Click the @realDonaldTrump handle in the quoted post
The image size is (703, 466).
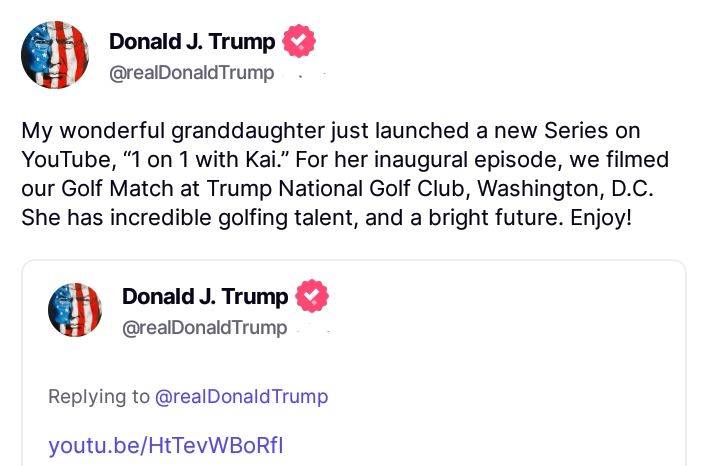[x=204, y=328]
